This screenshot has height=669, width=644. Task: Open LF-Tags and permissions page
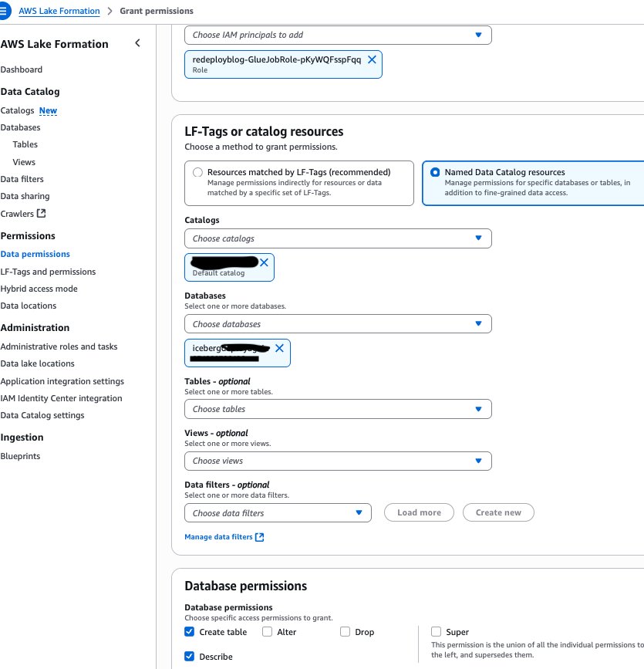point(48,272)
